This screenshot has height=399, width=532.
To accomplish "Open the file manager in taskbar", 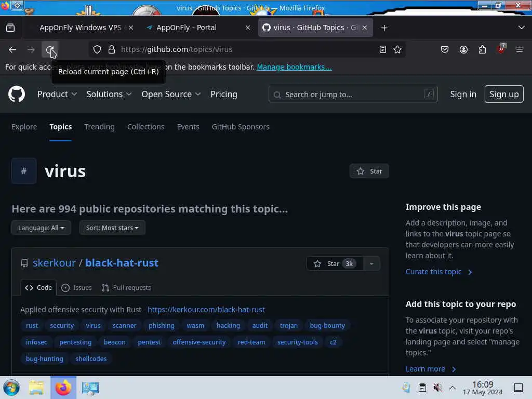I will tap(36, 388).
